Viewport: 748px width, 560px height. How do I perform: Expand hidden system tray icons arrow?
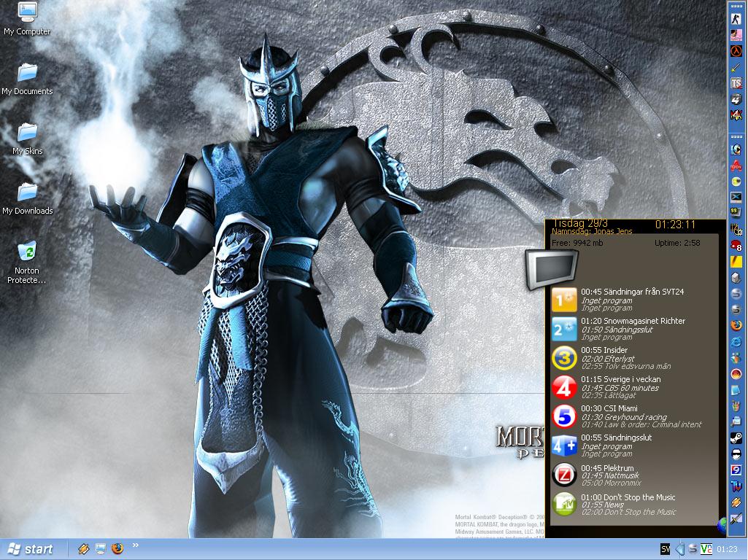679,548
